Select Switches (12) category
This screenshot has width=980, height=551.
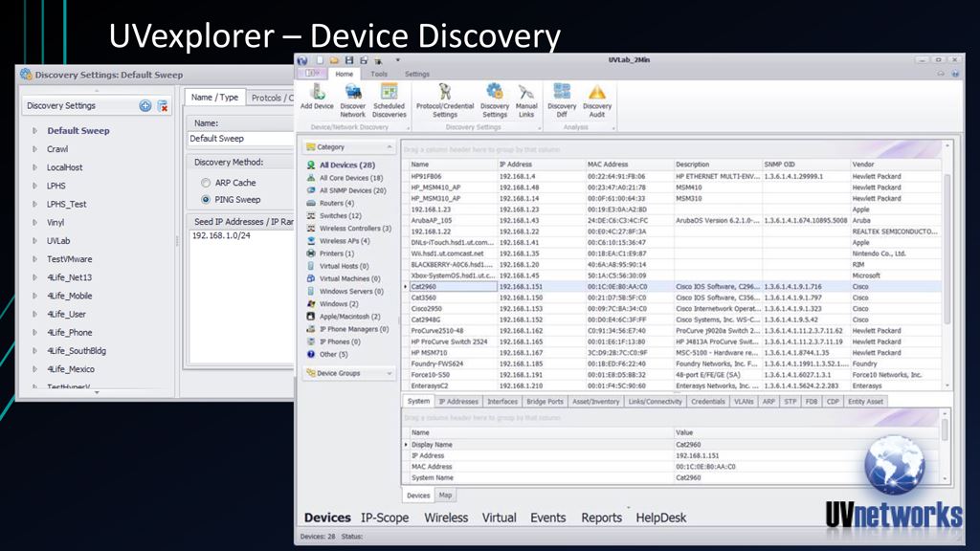(x=340, y=215)
